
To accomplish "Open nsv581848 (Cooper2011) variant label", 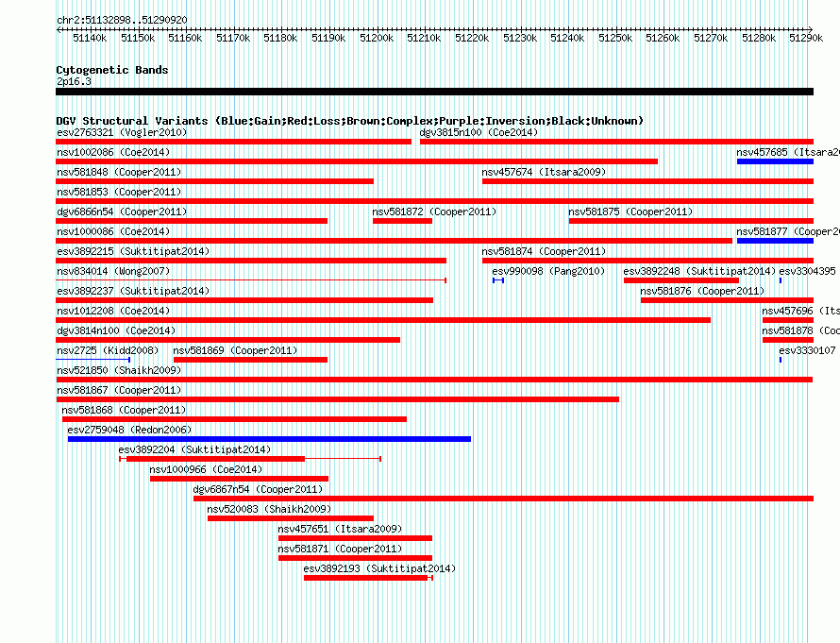I will [119, 172].
